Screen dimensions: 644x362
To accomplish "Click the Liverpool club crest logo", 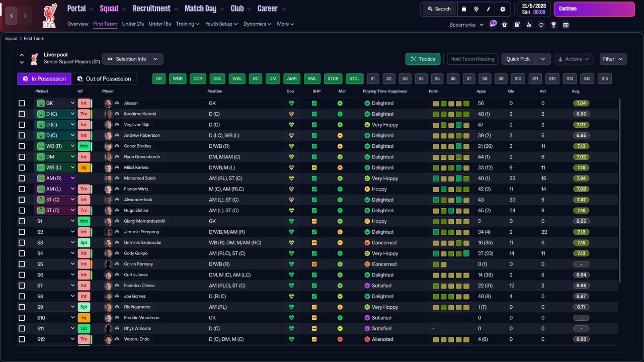I will [x=49, y=15].
